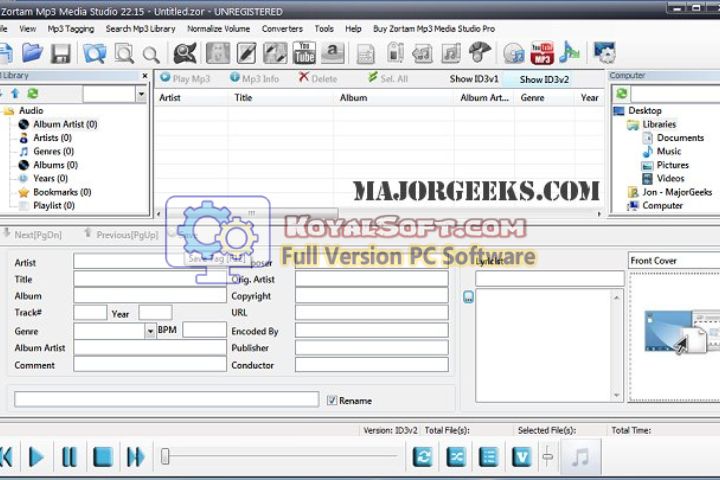
Task: Select Music under Libraries
Action: point(669,151)
